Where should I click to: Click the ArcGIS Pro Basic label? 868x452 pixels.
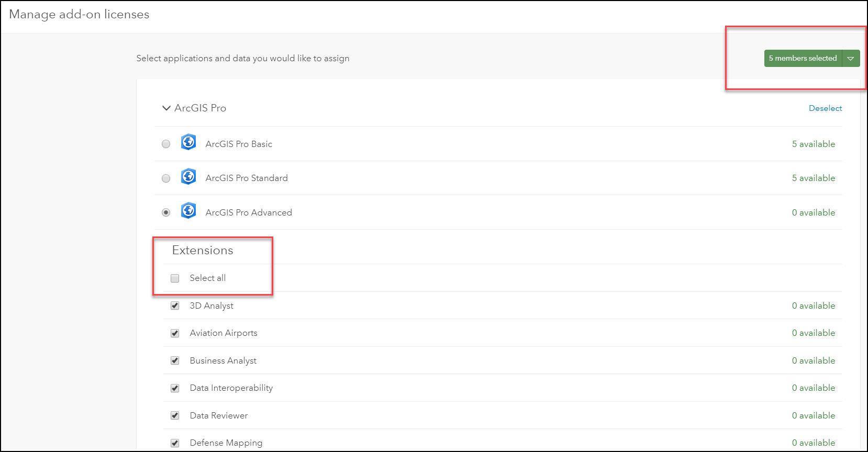[x=239, y=144]
